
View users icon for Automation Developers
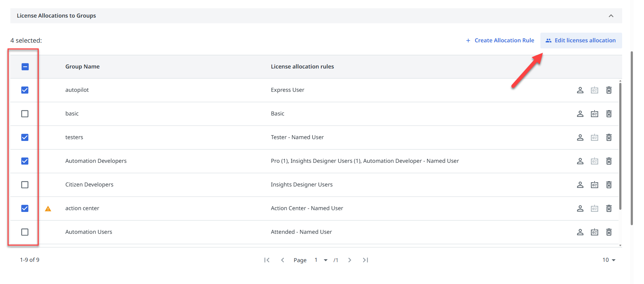(x=580, y=161)
